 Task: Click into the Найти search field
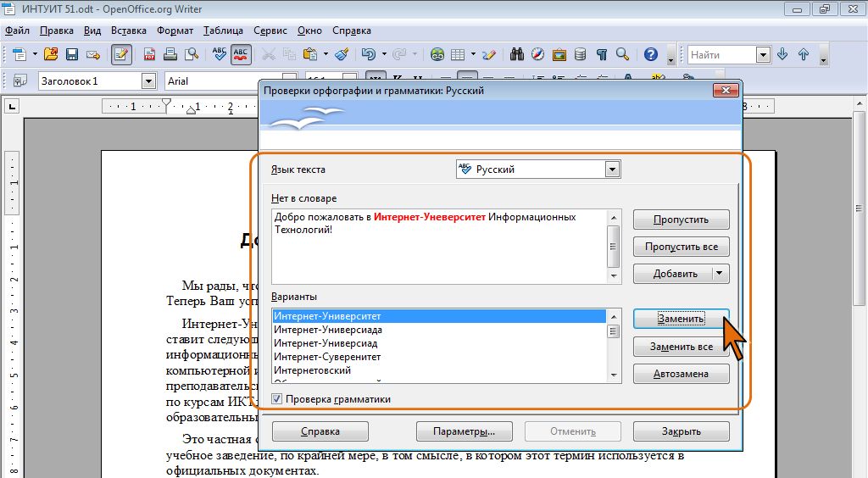tap(722, 55)
